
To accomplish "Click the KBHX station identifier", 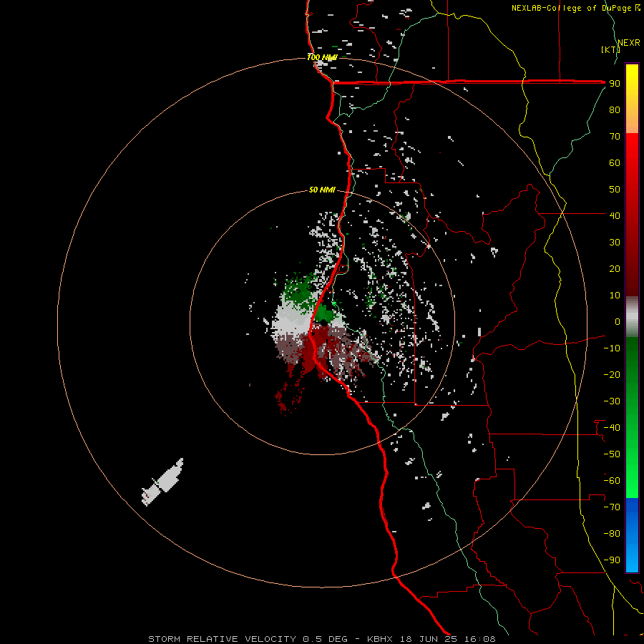I will 380,639.
